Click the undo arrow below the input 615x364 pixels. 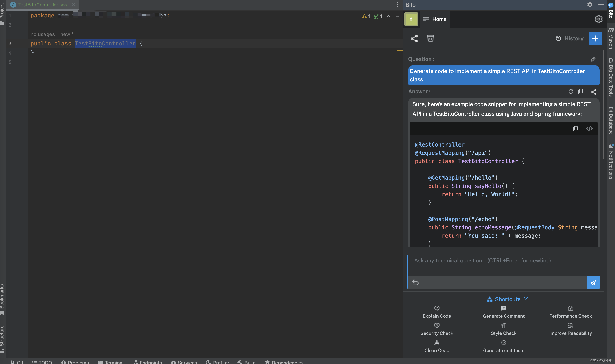point(415,283)
